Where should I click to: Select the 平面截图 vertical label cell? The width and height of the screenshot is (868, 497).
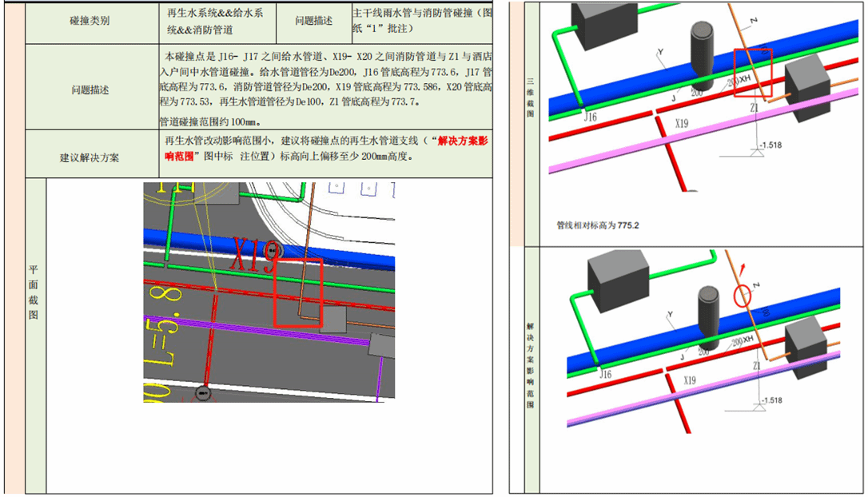tap(35, 292)
